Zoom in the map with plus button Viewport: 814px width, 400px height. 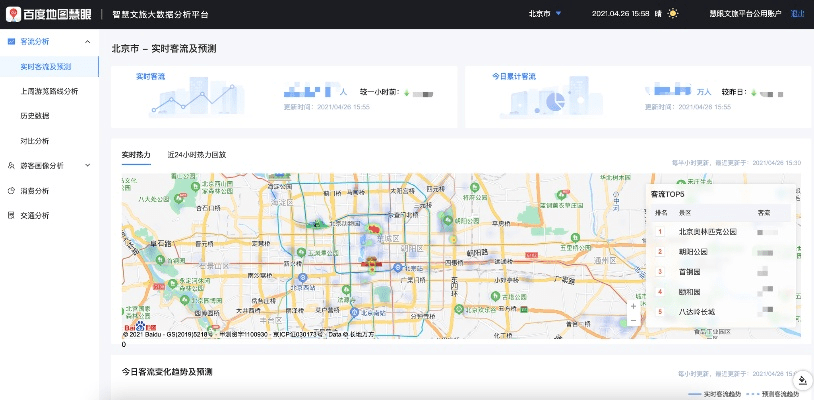(632, 306)
